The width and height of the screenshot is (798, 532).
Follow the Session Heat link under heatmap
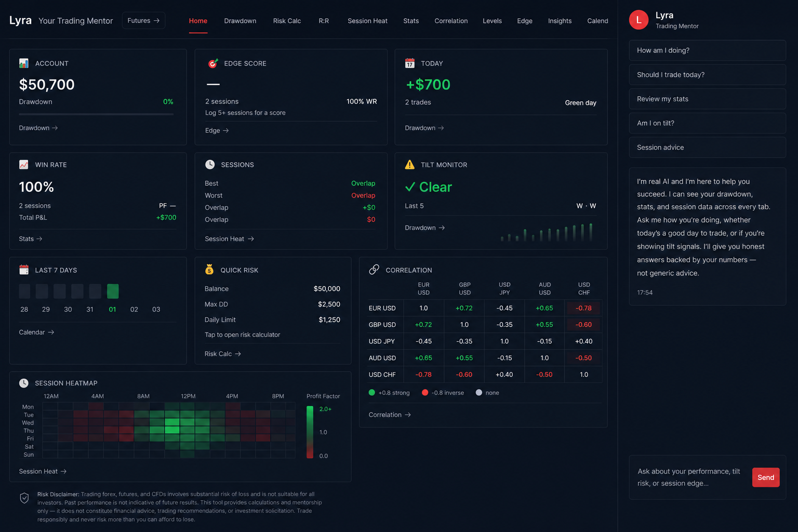click(x=43, y=471)
